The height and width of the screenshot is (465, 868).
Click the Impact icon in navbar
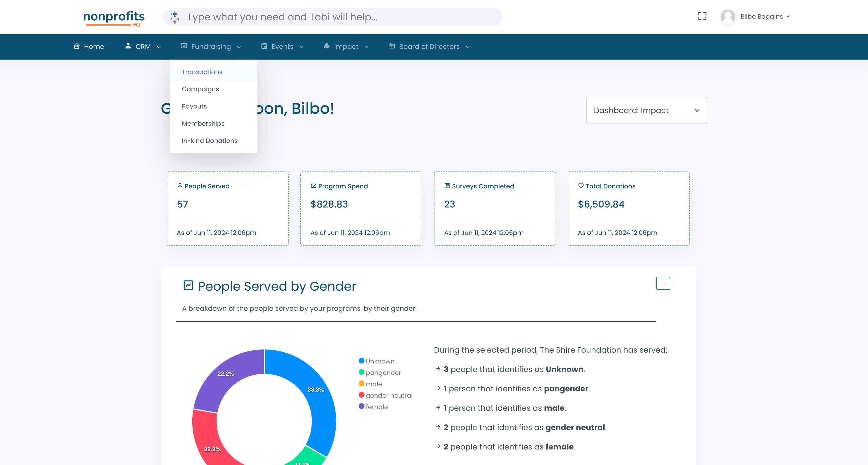(326, 46)
